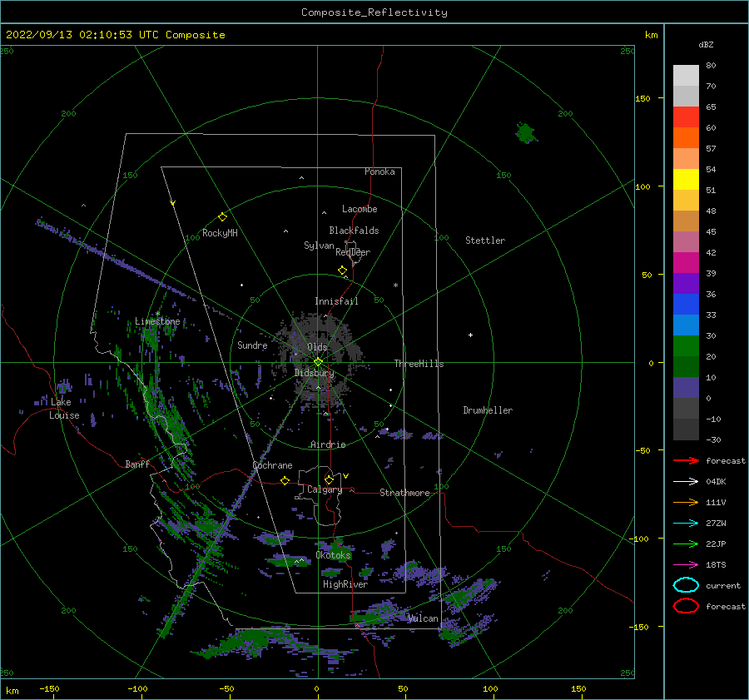The width and height of the screenshot is (749, 700).
Task: Select the purple 10 dBZ color swatch
Action: (686, 387)
